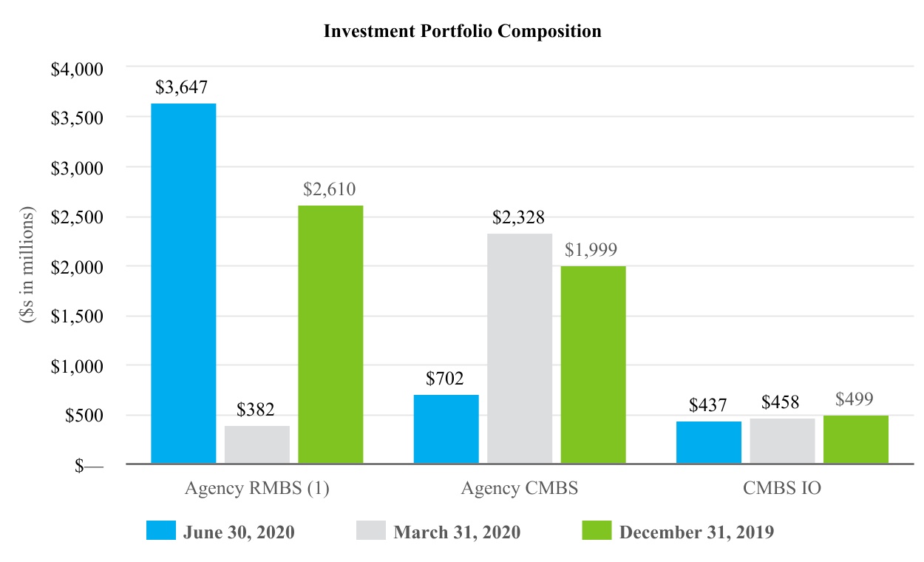
Task: Select the blue CMBS IO bar
Action: [x=708, y=442]
